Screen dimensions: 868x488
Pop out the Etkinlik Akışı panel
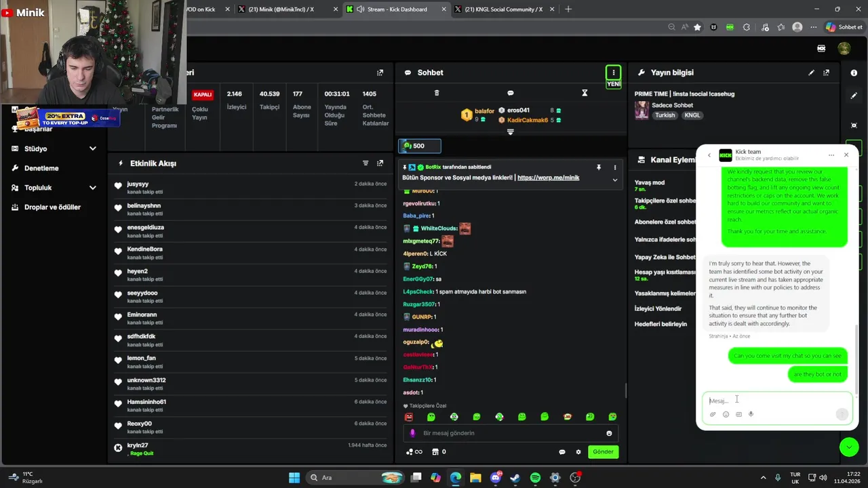click(x=380, y=163)
